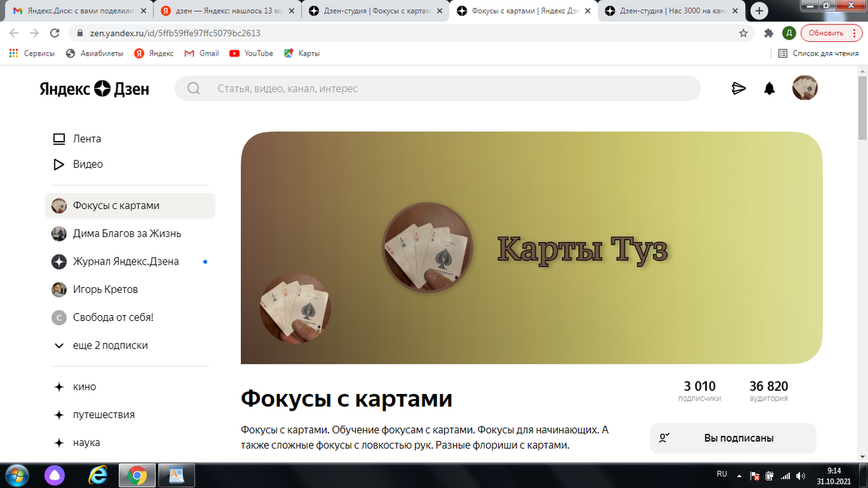Launch Chrome from the taskbar
The width and height of the screenshot is (868, 488).
coord(137,475)
